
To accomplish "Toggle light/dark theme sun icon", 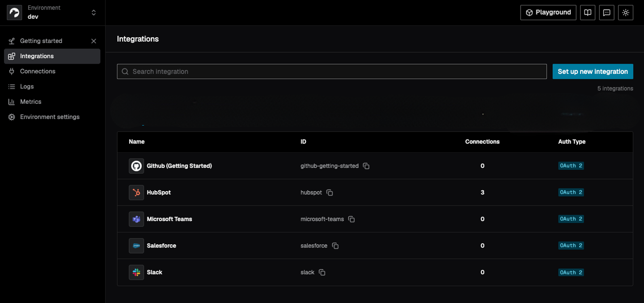I will coord(626,13).
